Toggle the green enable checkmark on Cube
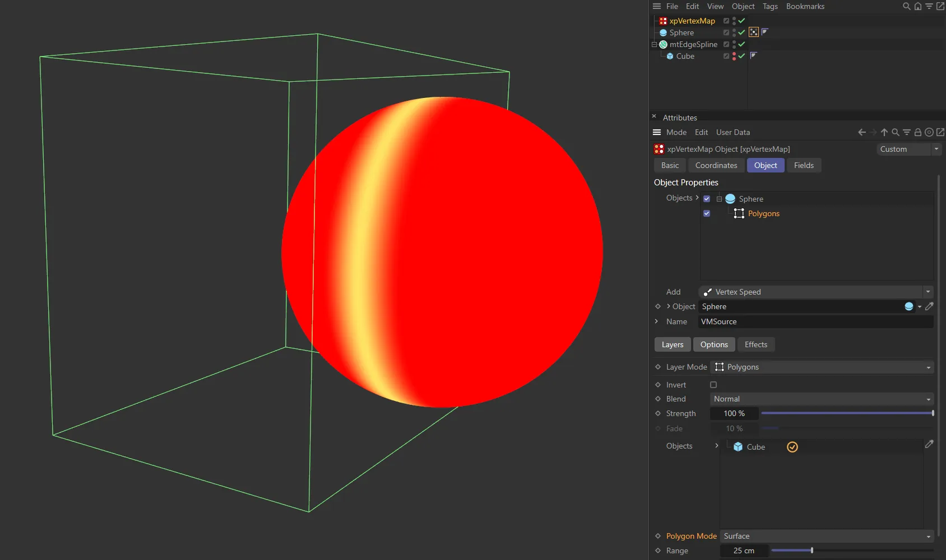946x560 pixels. pos(741,56)
